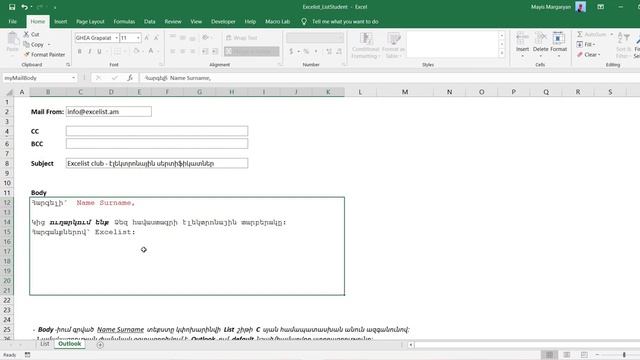Expand the cell styles gallery
640x360 pixels.
click(x=502, y=53)
